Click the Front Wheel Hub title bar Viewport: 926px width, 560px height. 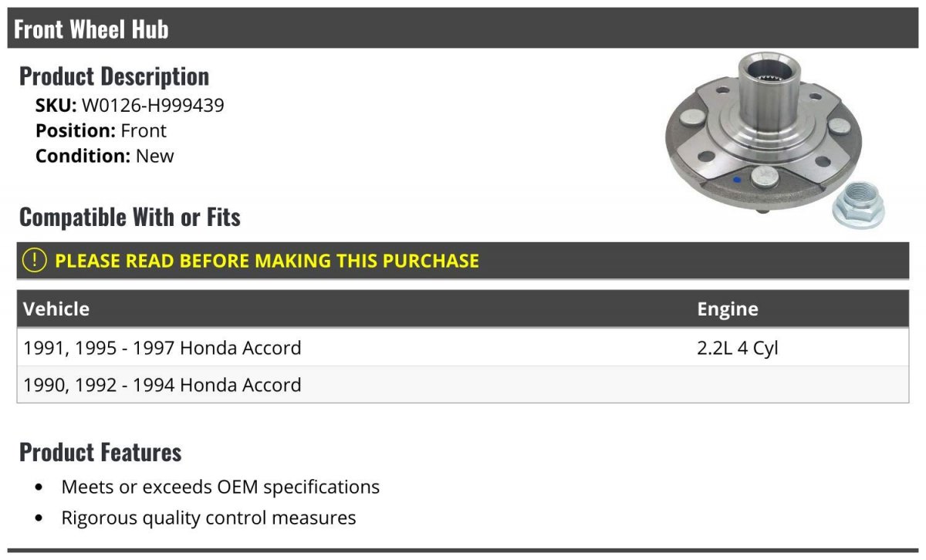463,29
